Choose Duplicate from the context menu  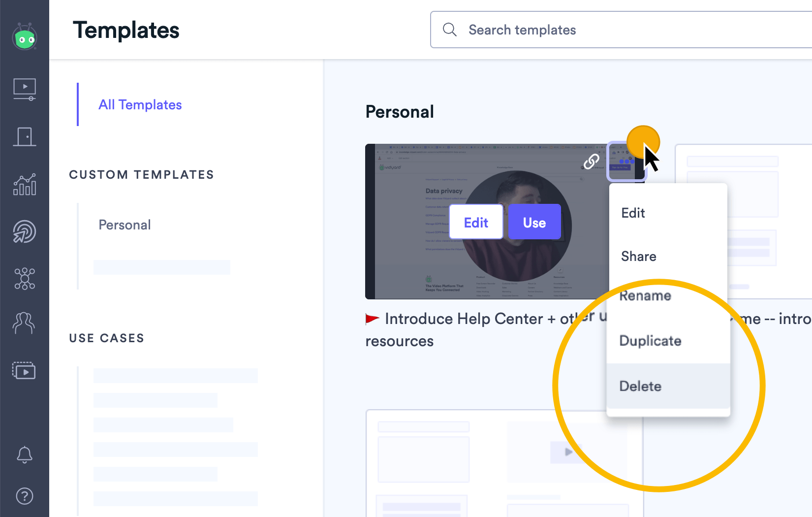(x=650, y=341)
